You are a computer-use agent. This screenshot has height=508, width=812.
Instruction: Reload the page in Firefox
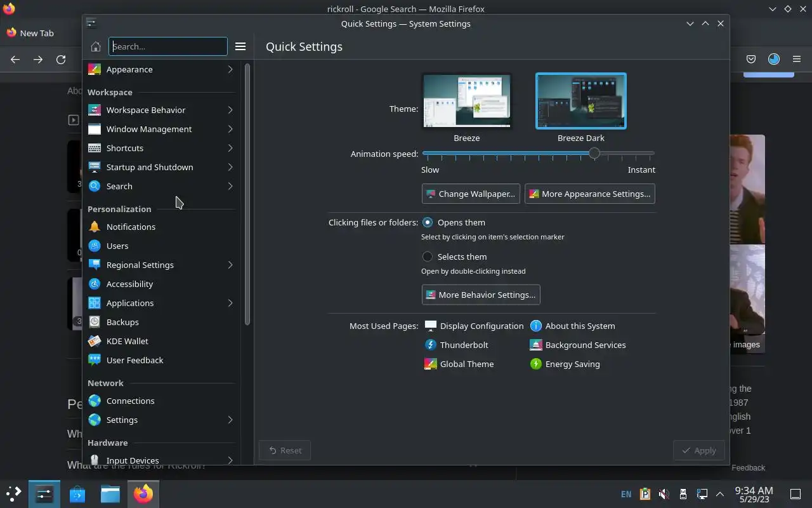[x=61, y=59]
